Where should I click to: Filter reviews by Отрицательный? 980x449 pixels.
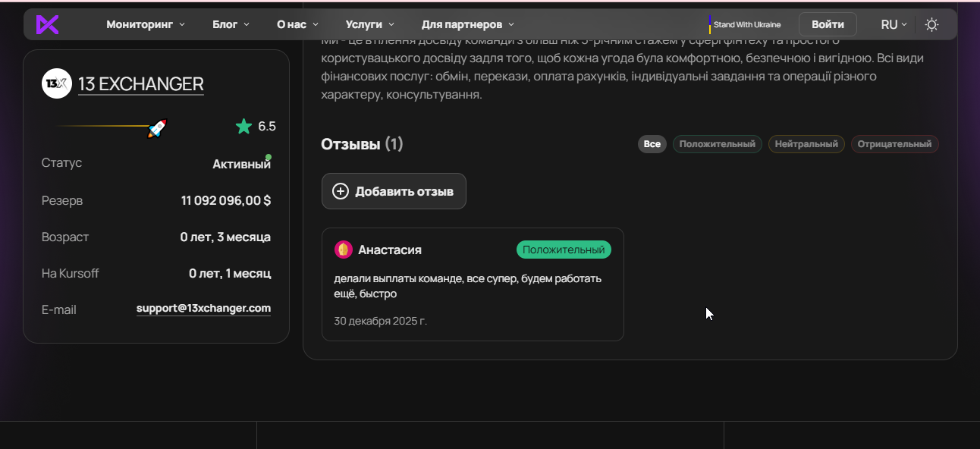coord(895,144)
